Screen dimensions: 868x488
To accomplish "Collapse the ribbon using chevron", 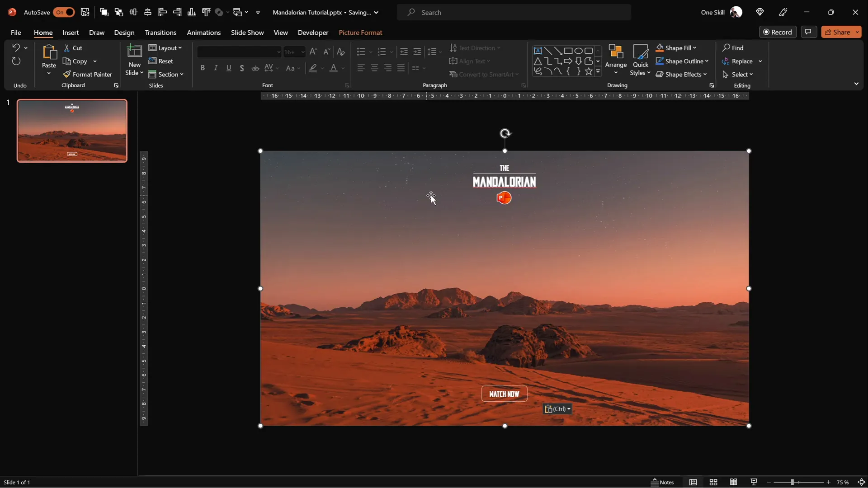I will (856, 84).
